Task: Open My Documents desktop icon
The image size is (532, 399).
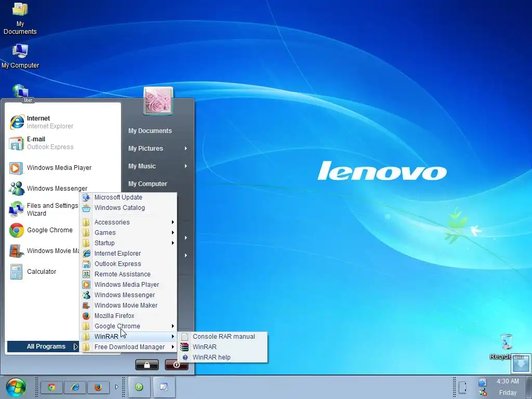Action: pyautogui.click(x=20, y=19)
